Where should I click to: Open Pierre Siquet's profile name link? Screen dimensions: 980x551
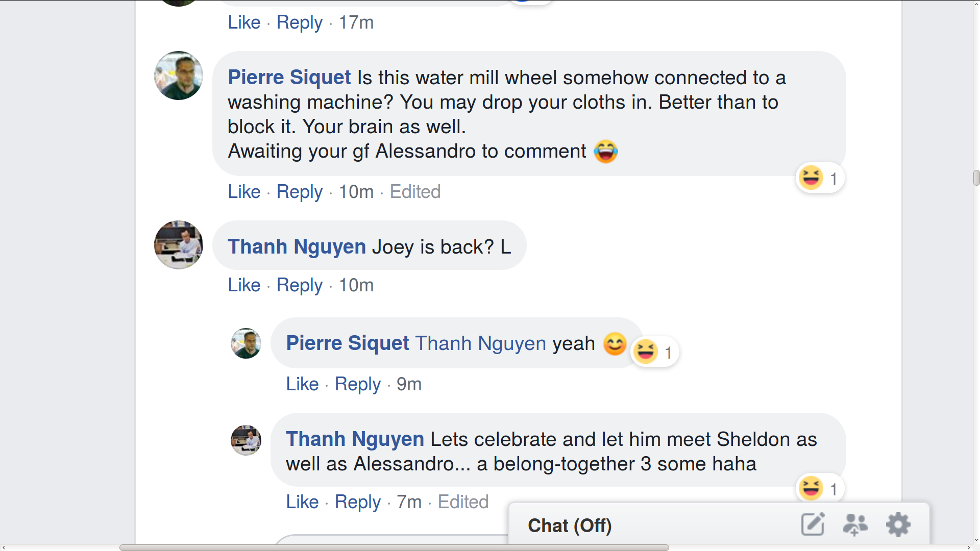point(288,77)
